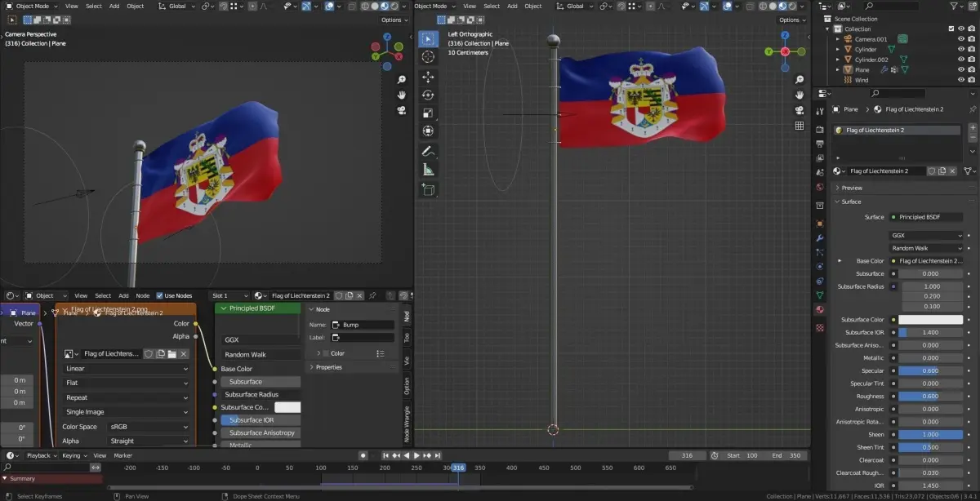This screenshot has height=501, width=980.
Task: Open Keying menu in timeline
Action: tap(73, 455)
